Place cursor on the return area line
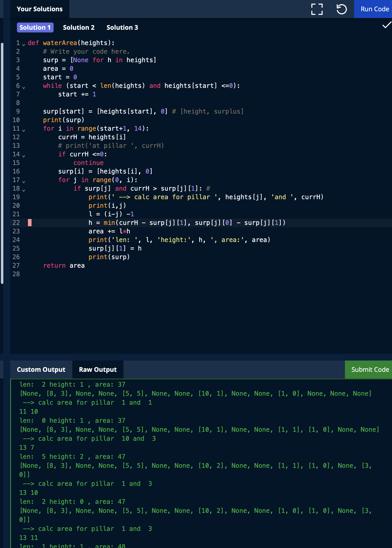 point(64,266)
